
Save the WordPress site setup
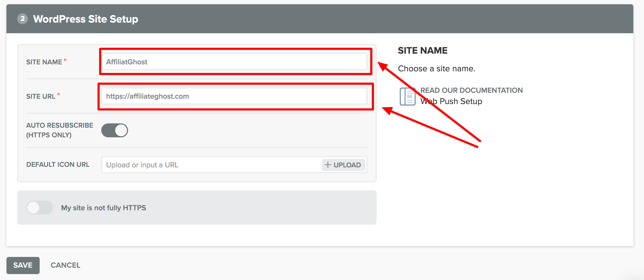23,265
